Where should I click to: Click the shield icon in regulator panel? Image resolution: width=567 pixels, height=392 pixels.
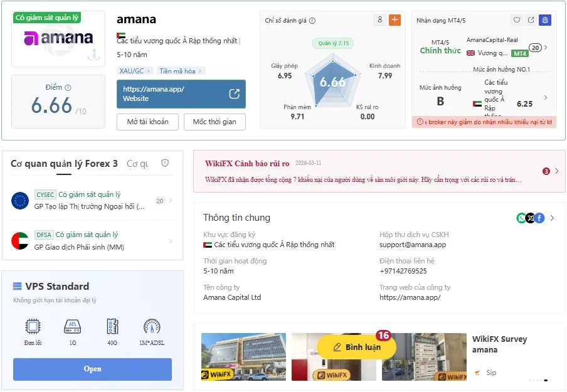(165, 164)
